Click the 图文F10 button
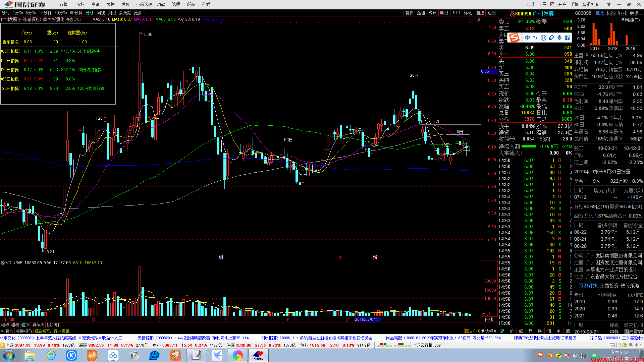The height and width of the screenshot is (362, 644). (472, 331)
